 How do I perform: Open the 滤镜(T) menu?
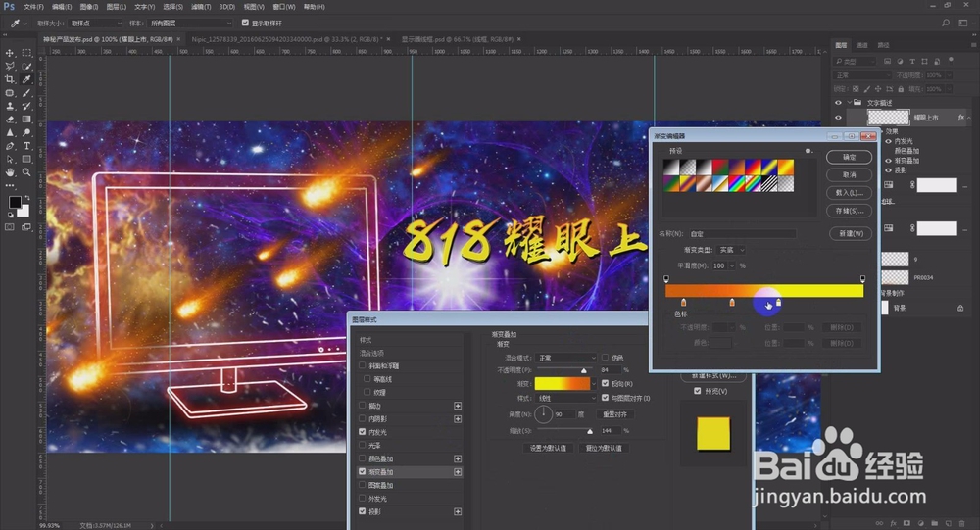(201, 7)
